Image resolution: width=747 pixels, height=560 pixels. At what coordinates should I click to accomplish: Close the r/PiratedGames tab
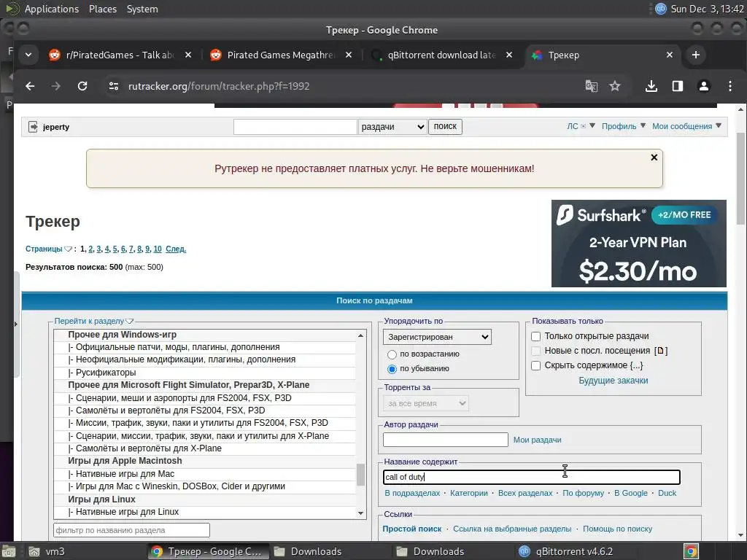[x=188, y=55]
